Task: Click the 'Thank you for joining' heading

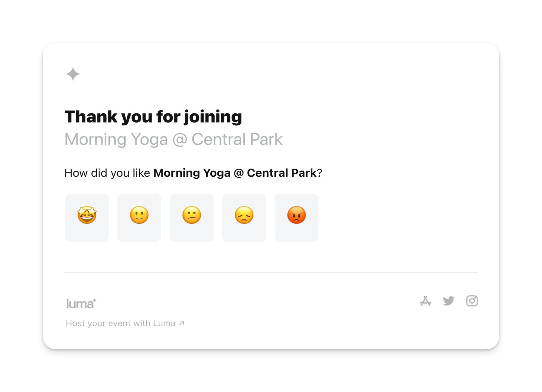Action: pyautogui.click(x=153, y=117)
